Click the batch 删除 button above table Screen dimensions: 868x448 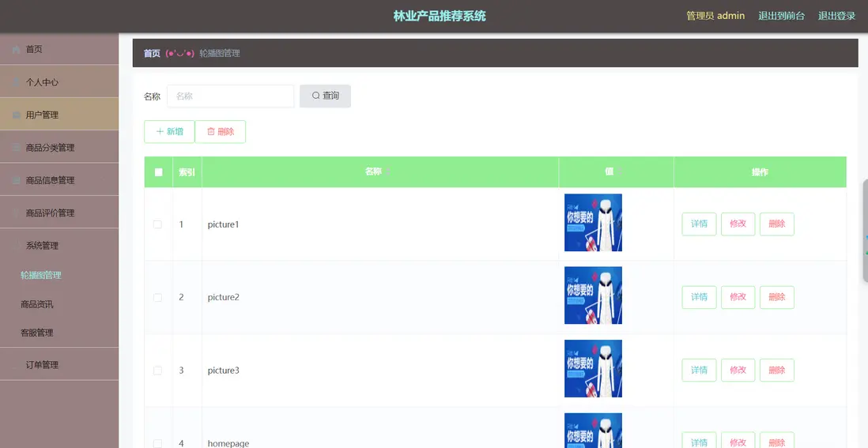[x=221, y=132]
